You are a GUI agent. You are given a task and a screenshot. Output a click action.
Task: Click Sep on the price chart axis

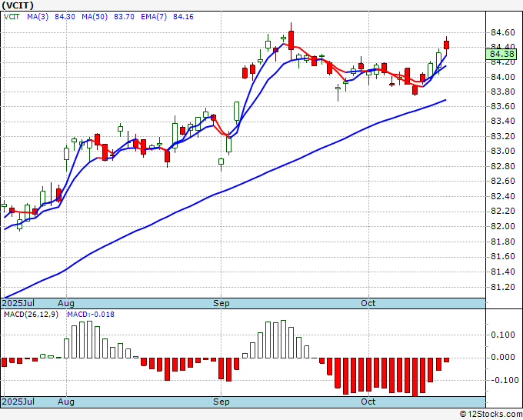(222, 303)
